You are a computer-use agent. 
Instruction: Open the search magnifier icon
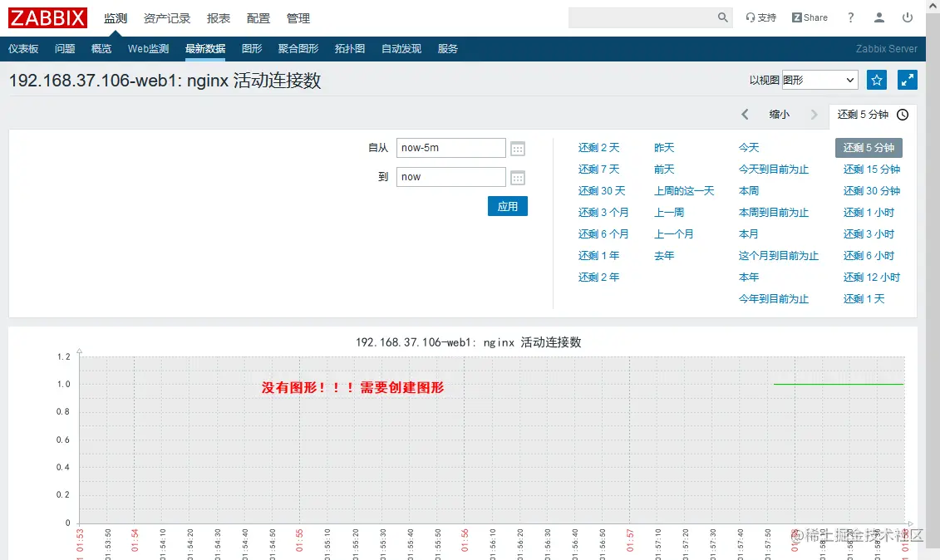(722, 17)
